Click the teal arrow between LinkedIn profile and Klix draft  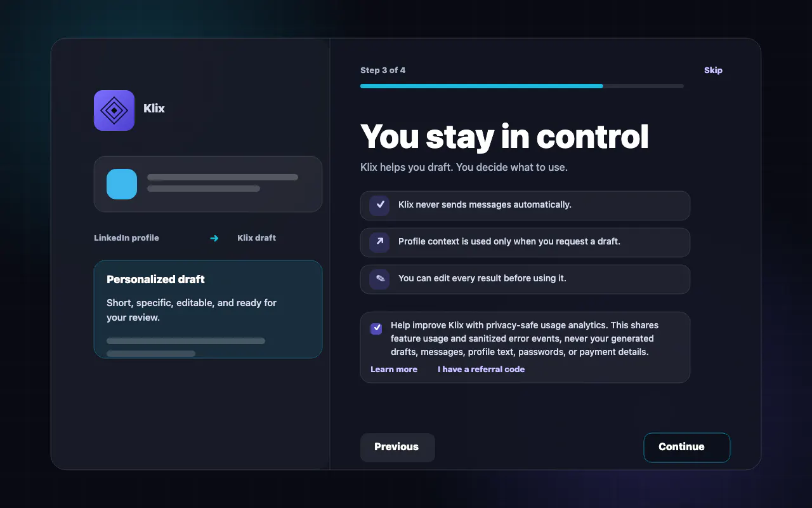(x=214, y=238)
